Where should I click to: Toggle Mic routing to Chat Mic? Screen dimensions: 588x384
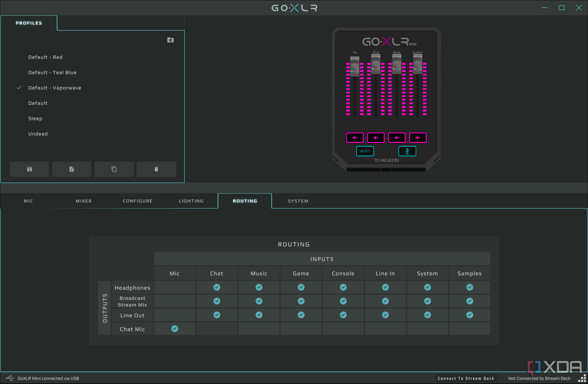pyautogui.click(x=175, y=329)
